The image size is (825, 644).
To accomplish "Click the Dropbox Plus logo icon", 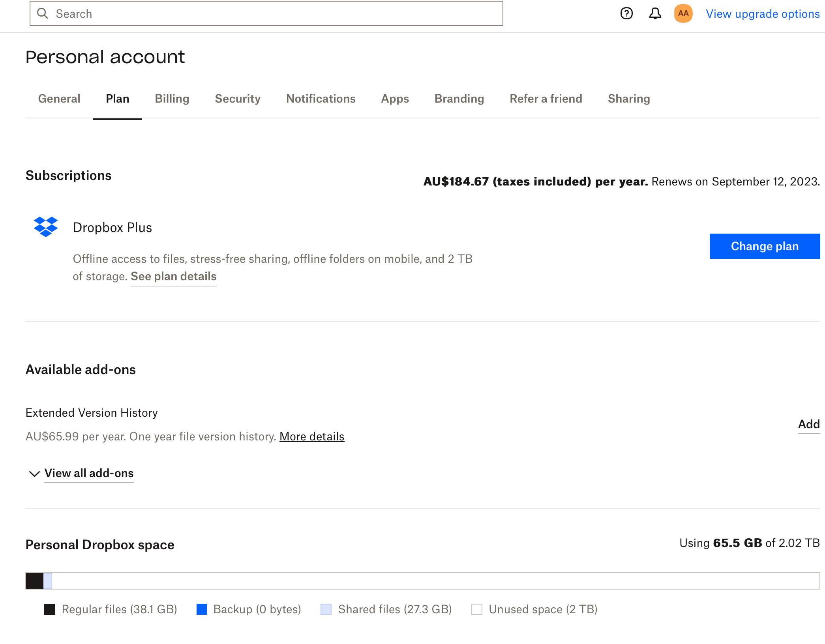I will pyautogui.click(x=46, y=227).
